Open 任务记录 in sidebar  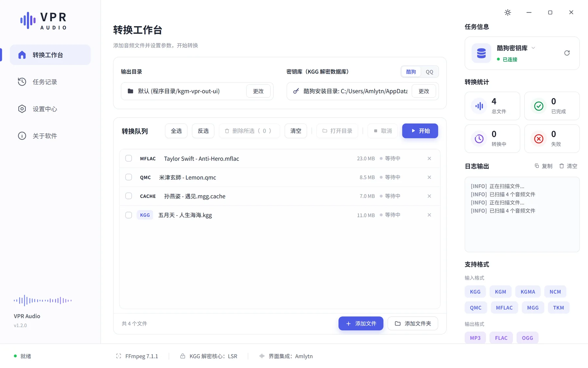(x=50, y=82)
